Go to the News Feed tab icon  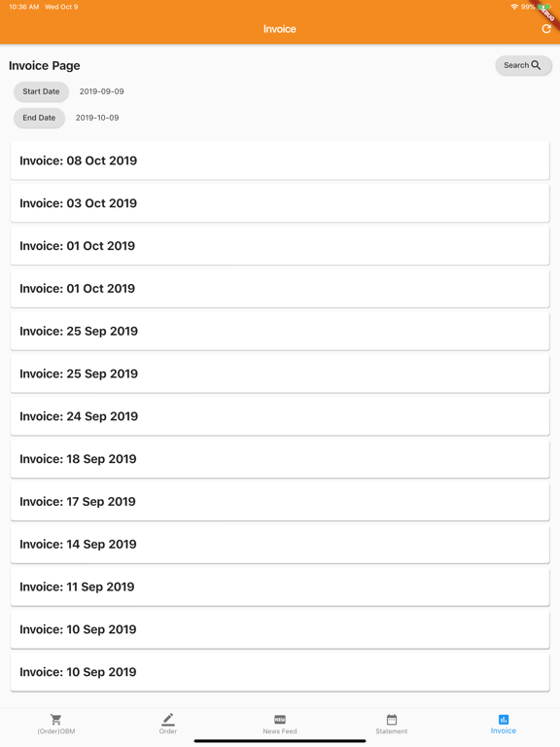pos(280,720)
